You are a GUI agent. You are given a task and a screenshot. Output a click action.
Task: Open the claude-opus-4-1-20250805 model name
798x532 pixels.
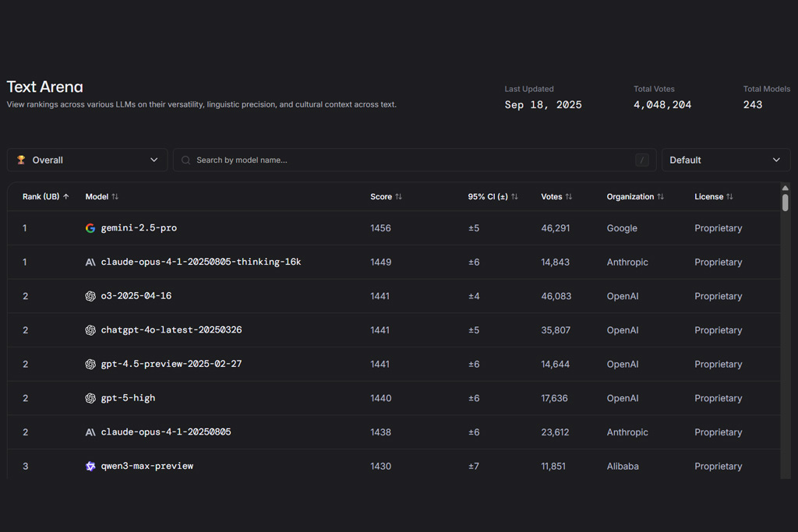click(x=166, y=432)
